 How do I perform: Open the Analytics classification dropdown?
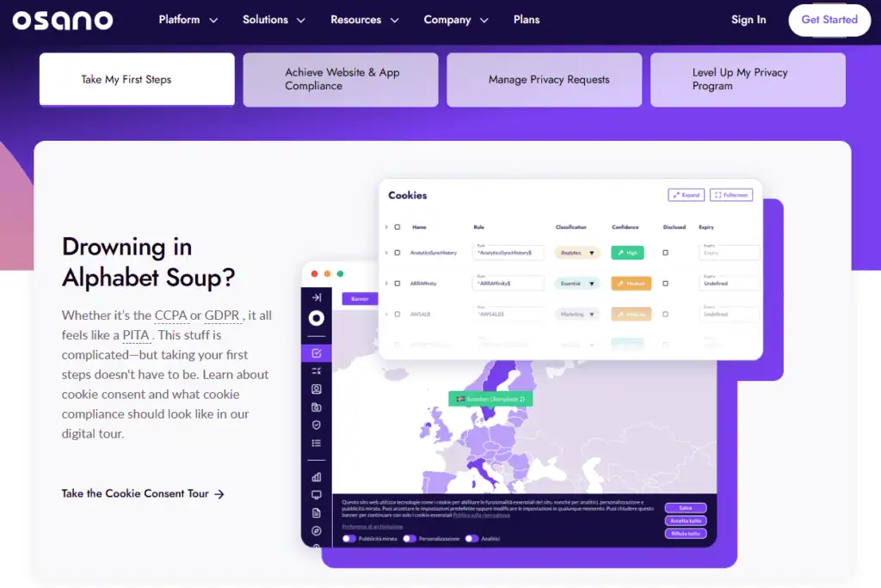pyautogui.click(x=577, y=253)
